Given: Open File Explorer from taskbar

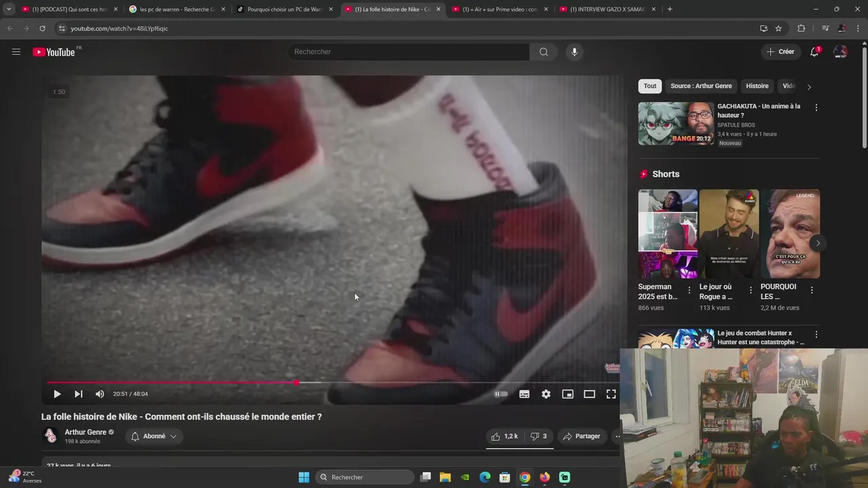Looking at the screenshot, I should (x=446, y=477).
